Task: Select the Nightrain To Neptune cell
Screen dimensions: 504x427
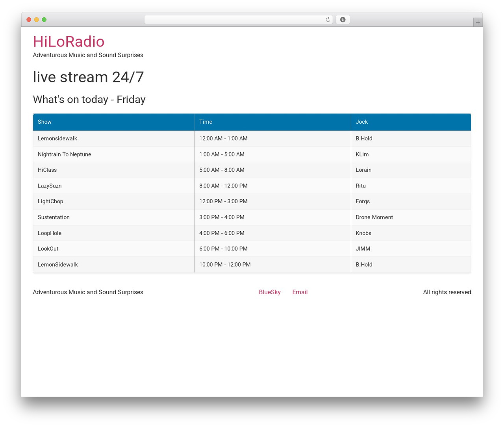Action: [x=114, y=154]
